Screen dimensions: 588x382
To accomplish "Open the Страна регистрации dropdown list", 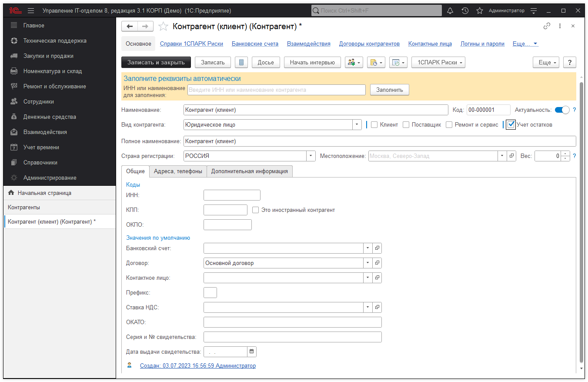I will tap(311, 156).
